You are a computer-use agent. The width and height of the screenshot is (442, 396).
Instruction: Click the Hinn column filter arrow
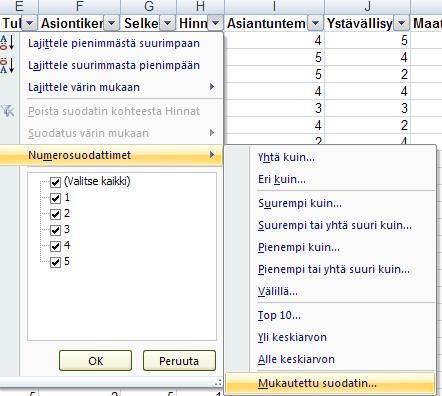(x=215, y=23)
